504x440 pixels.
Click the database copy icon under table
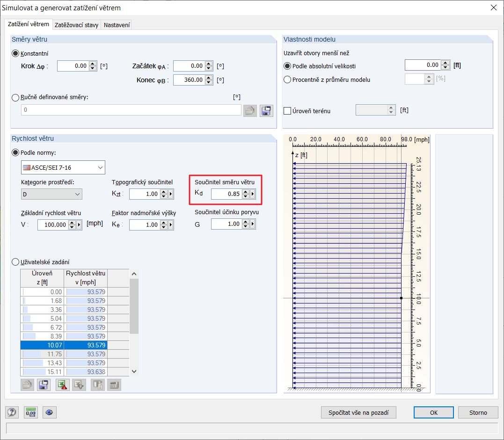[98, 384]
